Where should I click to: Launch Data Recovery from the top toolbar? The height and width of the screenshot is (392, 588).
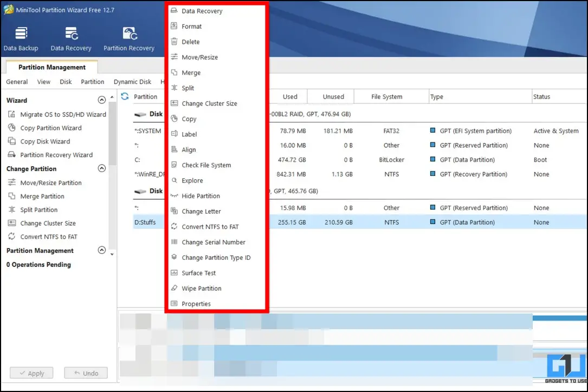point(71,38)
